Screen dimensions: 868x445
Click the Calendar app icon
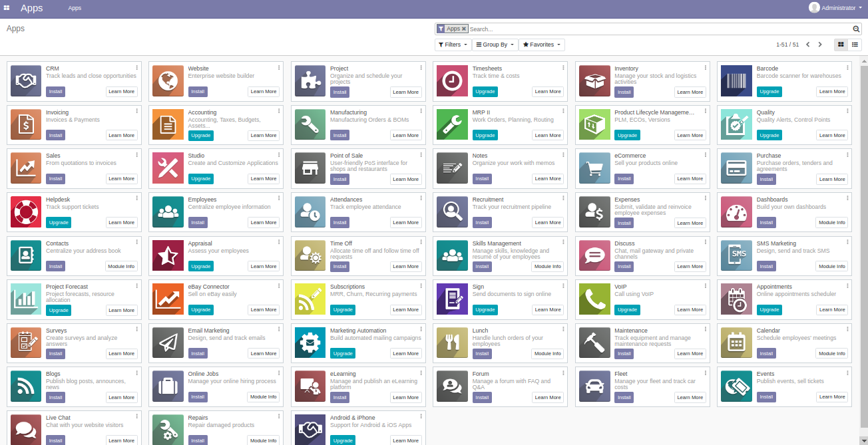[x=736, y=343]
